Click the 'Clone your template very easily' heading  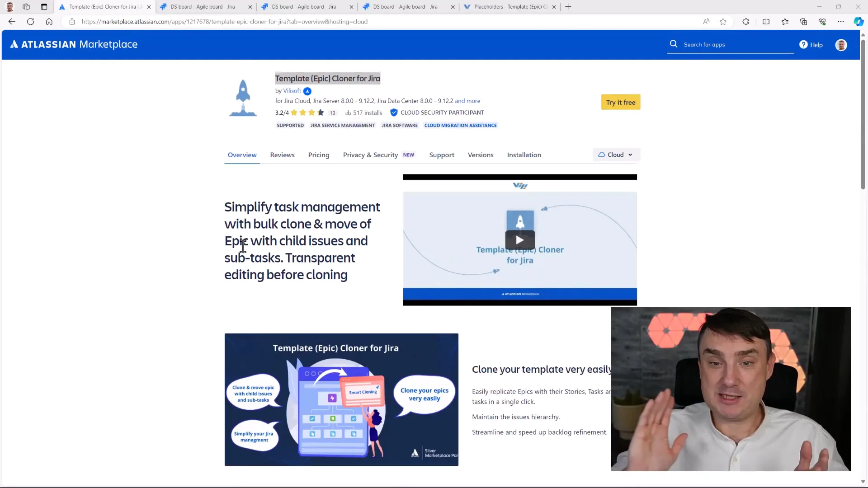(542, 369)
